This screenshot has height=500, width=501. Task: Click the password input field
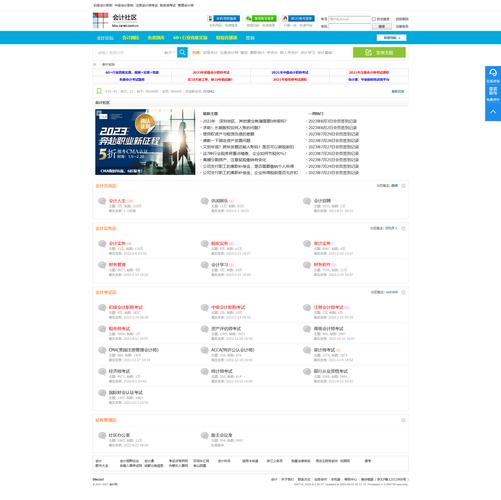349,26
